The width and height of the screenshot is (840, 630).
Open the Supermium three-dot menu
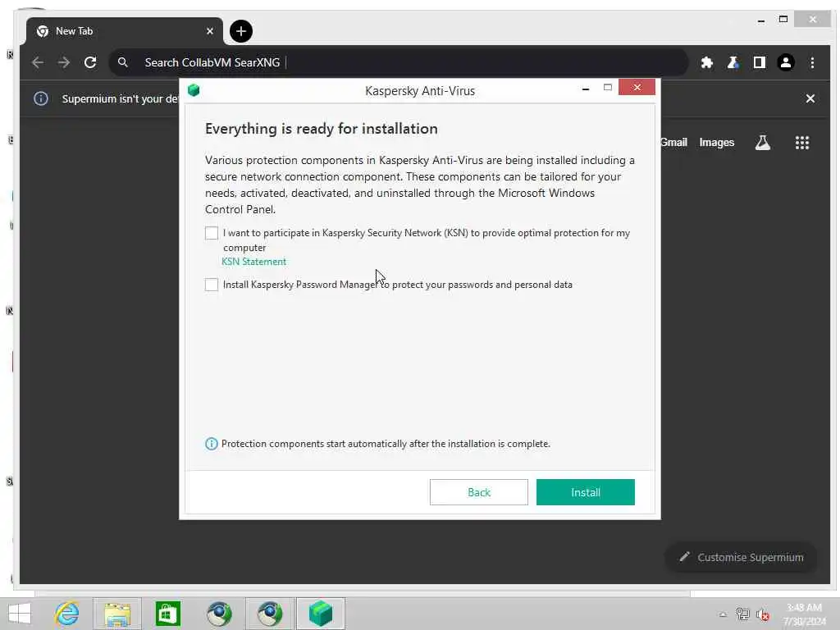point(812,62)
